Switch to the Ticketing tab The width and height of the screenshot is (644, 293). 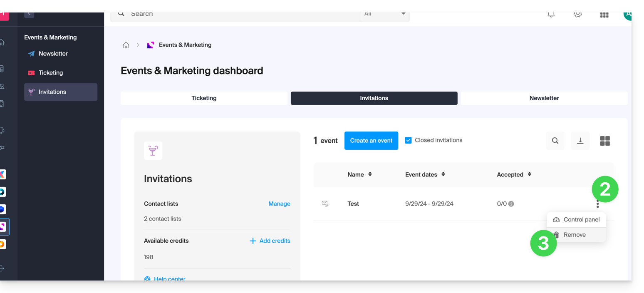point(204,98)
